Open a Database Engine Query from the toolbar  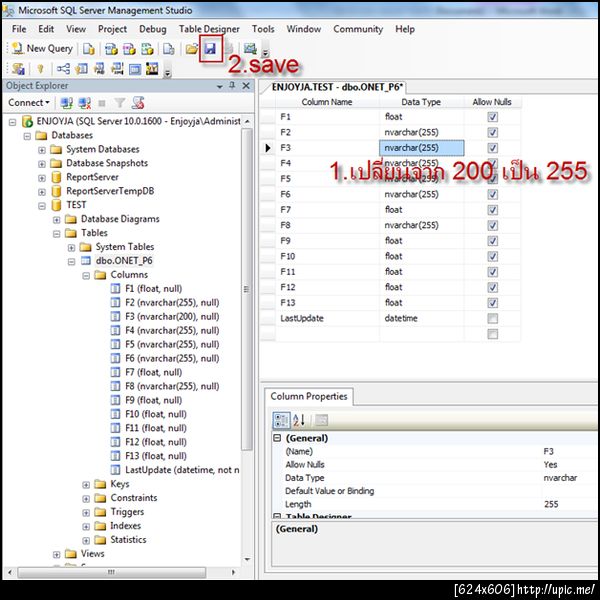coord(89,49)
